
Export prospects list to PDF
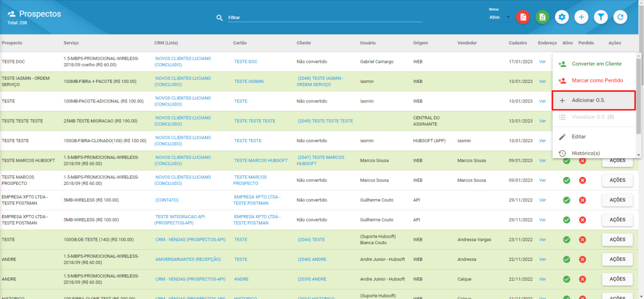tap(523, 17)
